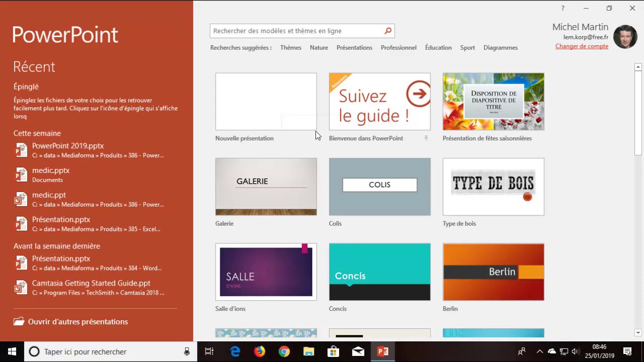Choose the Colis theme thumbnail
The image size is (644, 362).
point(380,187)
